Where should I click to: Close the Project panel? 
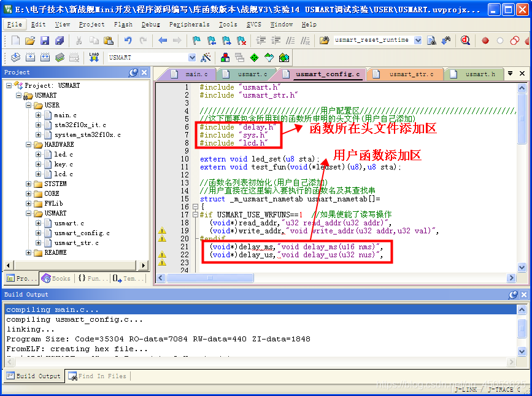tap(144, 72)
